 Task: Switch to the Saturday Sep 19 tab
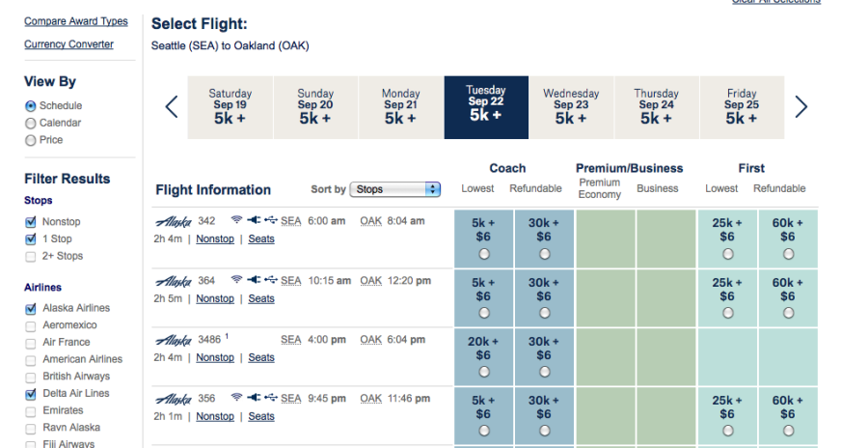[x=231, y=107]
